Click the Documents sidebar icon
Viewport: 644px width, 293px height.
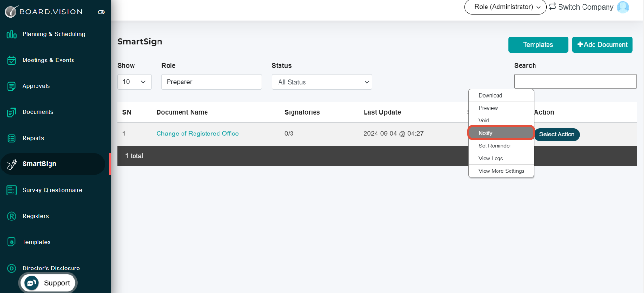tap(12, 112)
